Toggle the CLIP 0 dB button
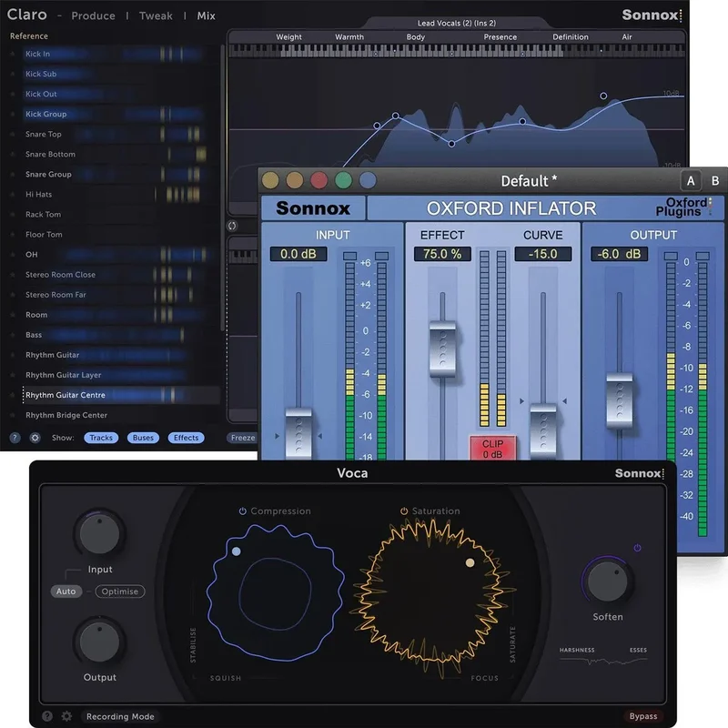The image size is (728, 728). (492, 448)
